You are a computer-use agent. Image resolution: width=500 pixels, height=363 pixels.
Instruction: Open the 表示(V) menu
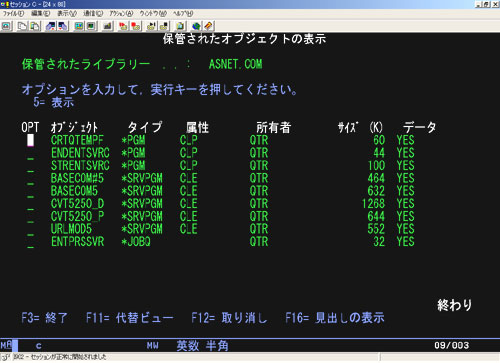tap(67, 14)
